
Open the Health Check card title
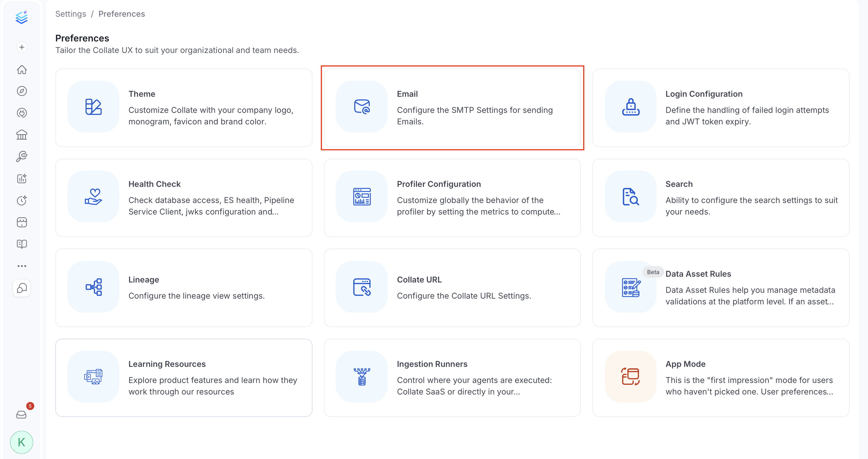(x=155, y=184)
